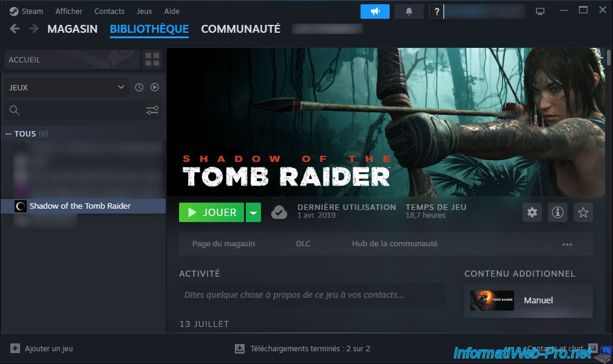
Task: Click the downloads tray icon
Action: 240,348
